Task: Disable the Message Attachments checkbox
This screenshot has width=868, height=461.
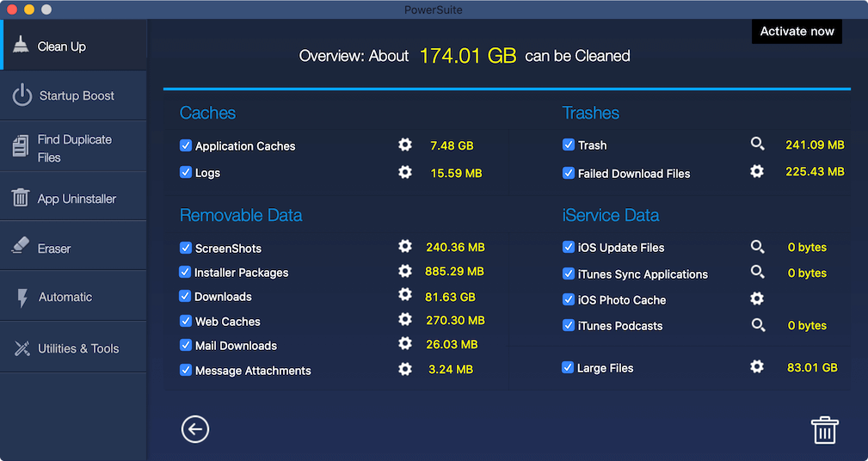Action: click(186, 370)
